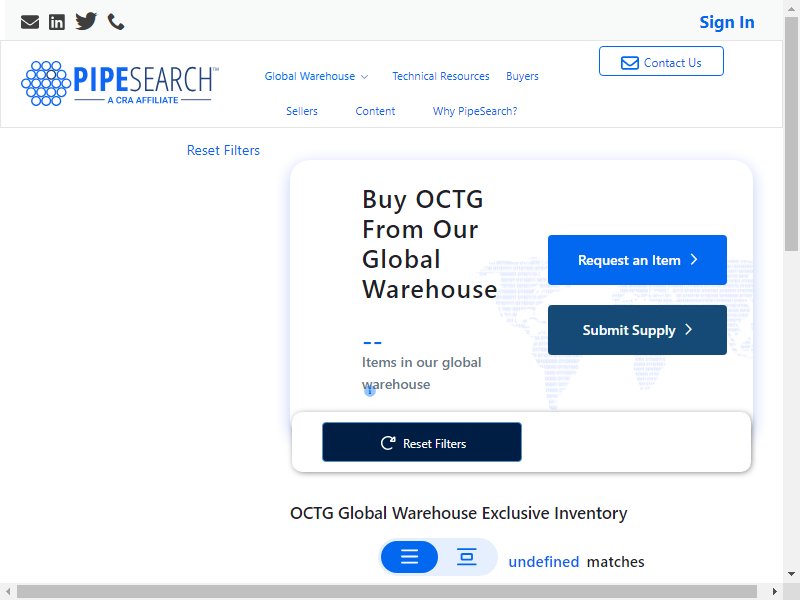Click the Request an Item button
Viewport: 800px width, 600px height.
click(x=637, y=260)
